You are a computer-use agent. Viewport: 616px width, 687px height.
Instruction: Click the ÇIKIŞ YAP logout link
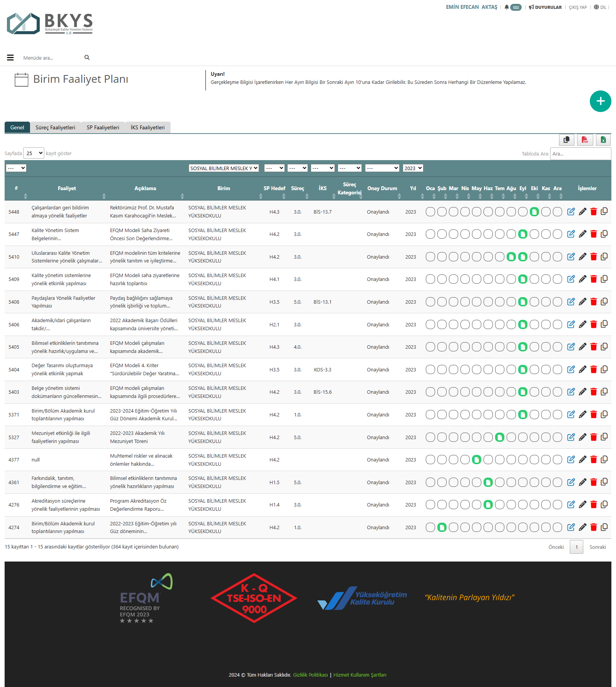[577, 7]
